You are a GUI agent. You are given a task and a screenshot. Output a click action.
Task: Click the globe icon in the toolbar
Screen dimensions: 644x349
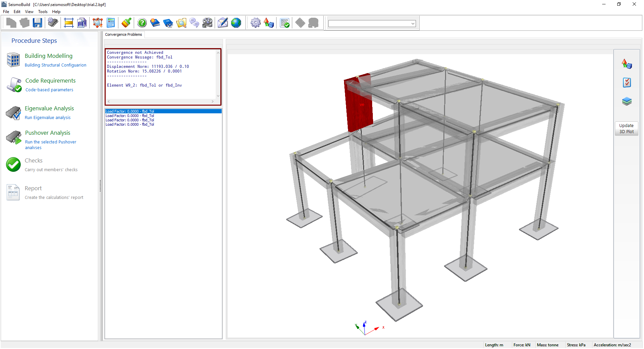236,23
